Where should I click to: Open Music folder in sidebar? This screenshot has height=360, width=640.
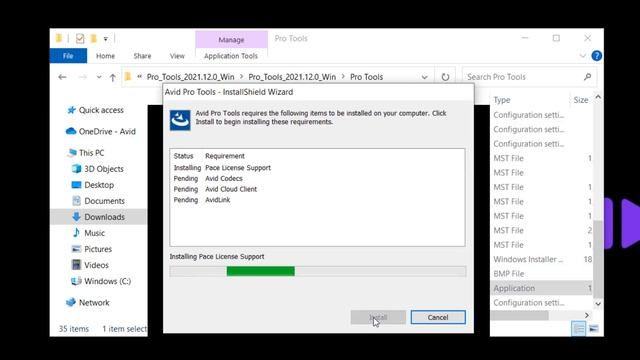click(89, 233)
